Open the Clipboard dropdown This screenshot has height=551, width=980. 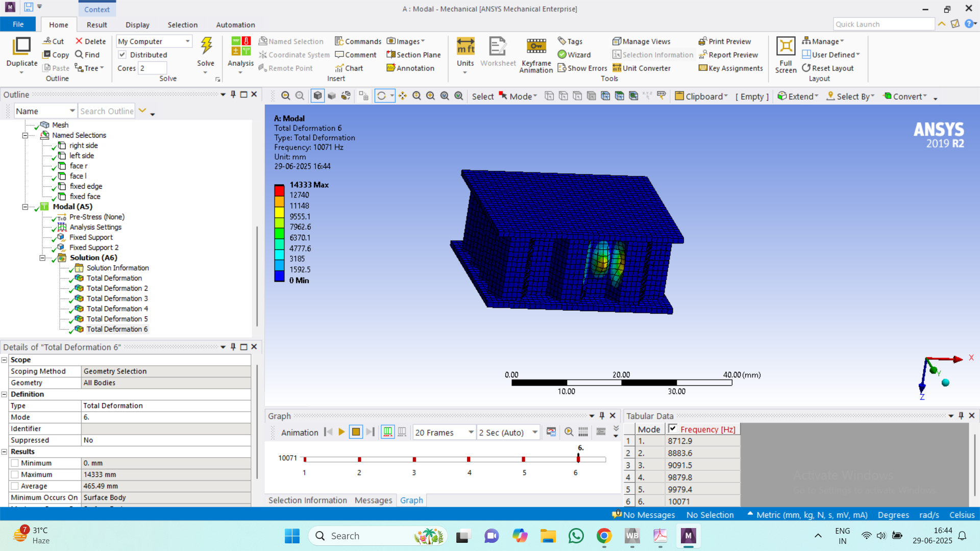point(702,96)
